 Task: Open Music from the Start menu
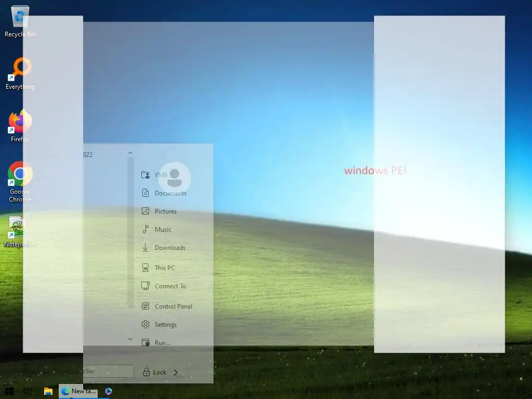[x=156, y=229]
